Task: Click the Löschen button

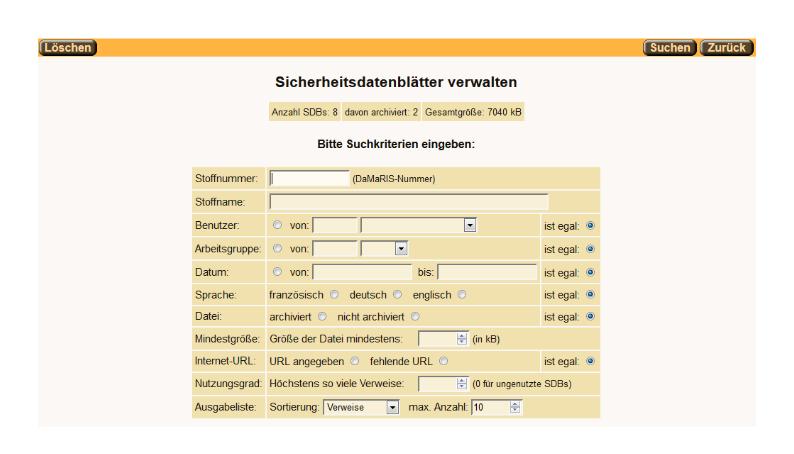Action: [68, 48]
